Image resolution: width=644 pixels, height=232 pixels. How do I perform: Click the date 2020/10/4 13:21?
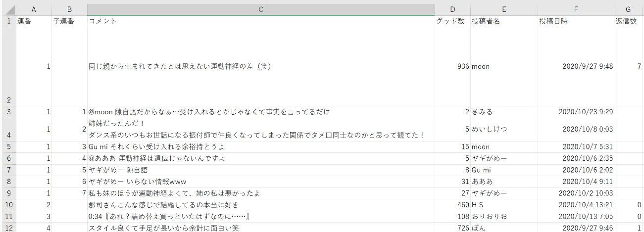pyautogui.click(x=576, y=205)
